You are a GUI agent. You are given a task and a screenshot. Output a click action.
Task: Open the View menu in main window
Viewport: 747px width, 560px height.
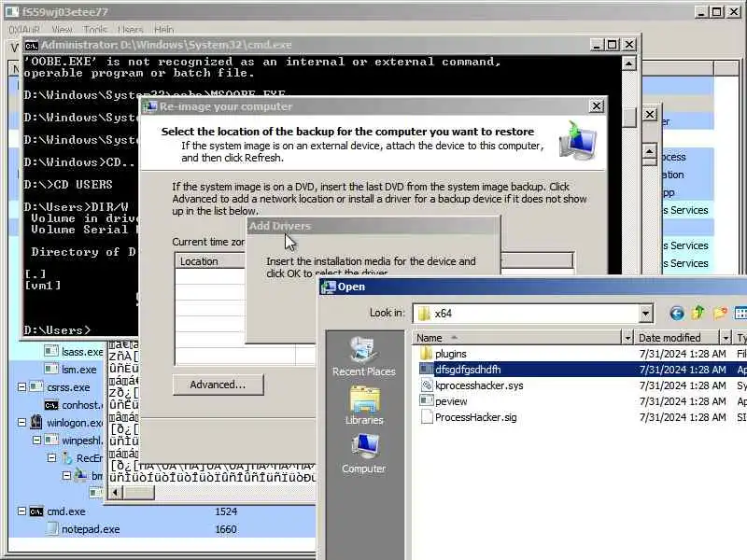(62, 30)
